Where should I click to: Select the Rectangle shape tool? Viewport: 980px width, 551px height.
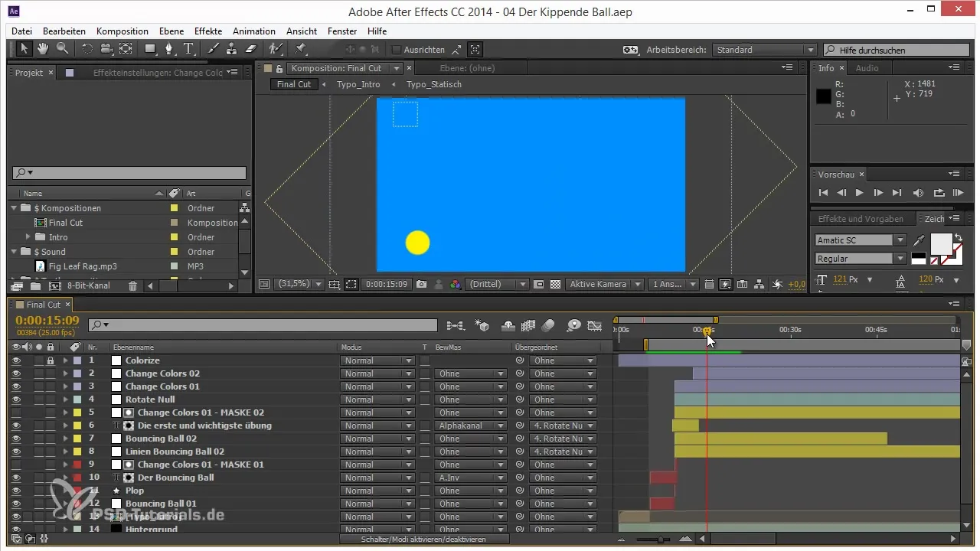tap(151, 49)
